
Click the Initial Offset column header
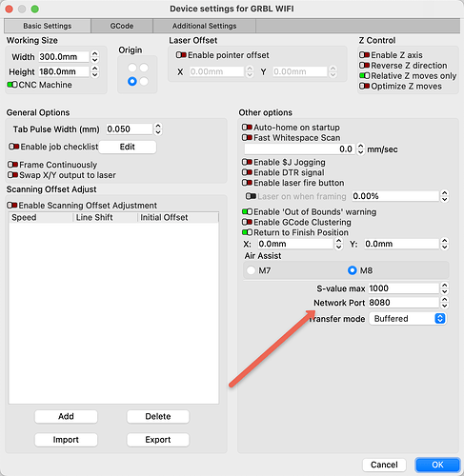click(178, 217)
